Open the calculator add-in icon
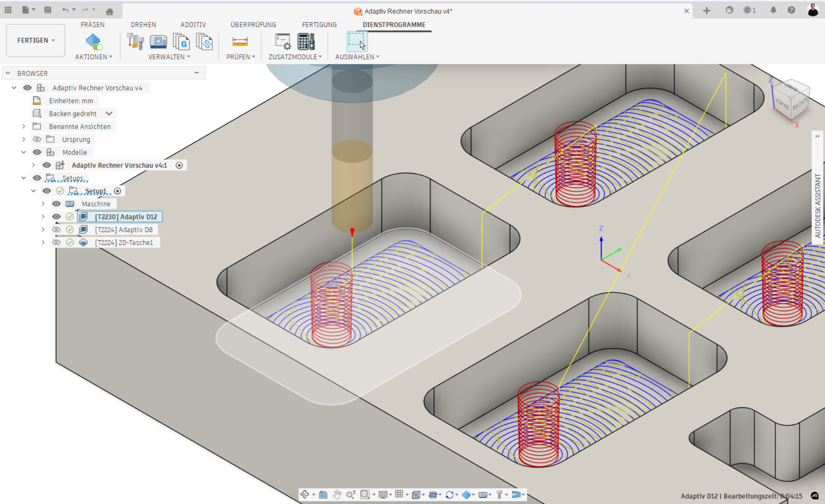825x504 pixels. (306, 42)
